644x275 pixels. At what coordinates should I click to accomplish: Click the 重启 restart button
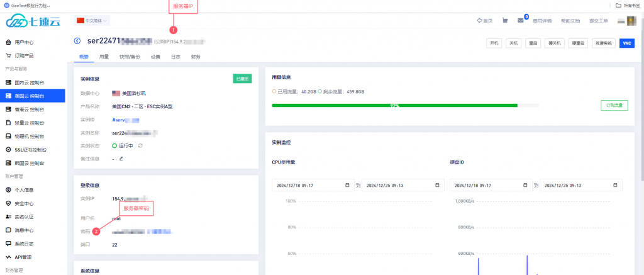pos(533,43)
